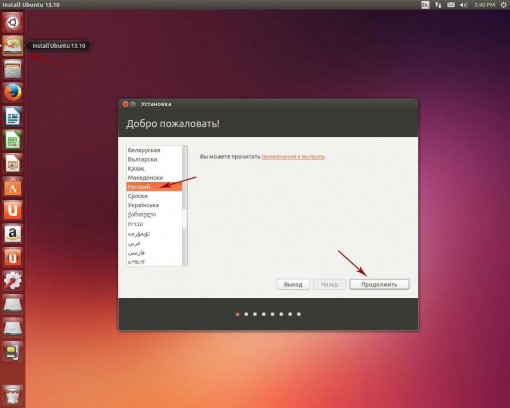Open the Amazon launcher icon

click(x=13, y=234)
